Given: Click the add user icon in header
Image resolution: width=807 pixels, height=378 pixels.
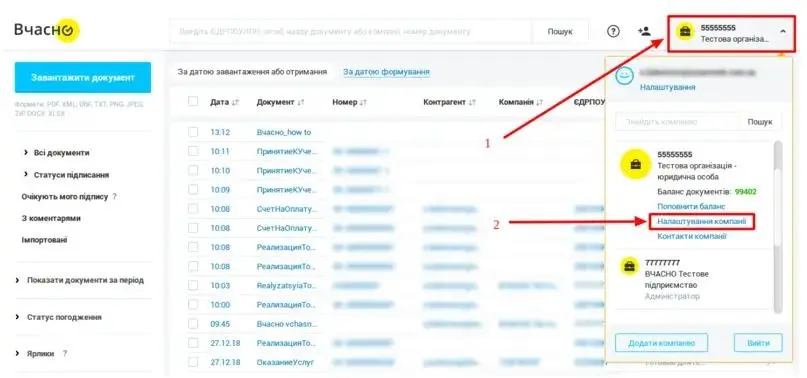Looking at the screenshot, I should point(644,31).
